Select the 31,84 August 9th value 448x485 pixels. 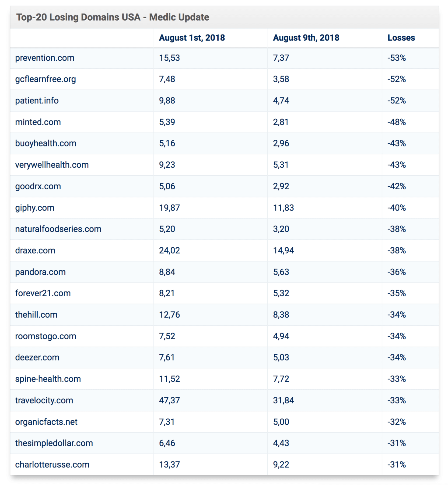pyautogui.click(x=283, y=400)
